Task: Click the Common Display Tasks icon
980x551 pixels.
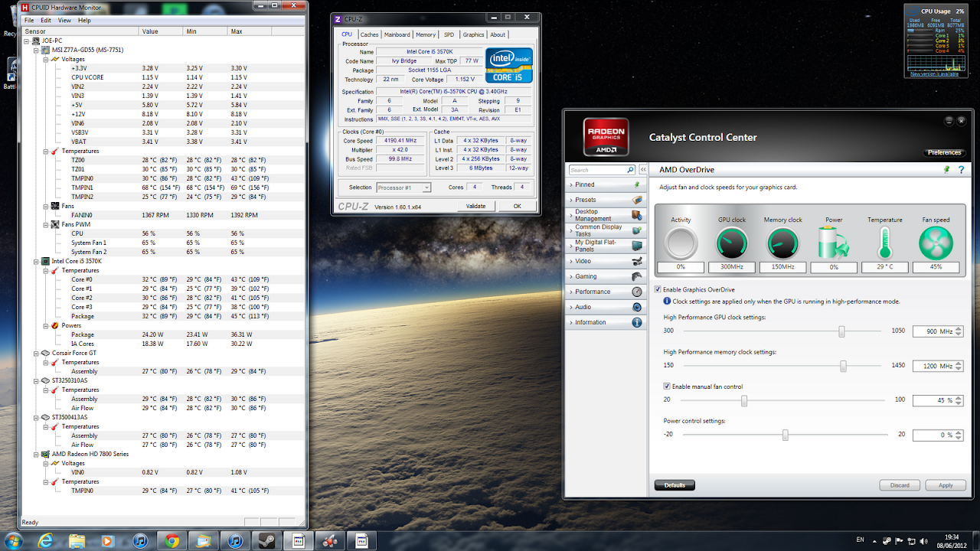Action: [x=637, y=230]
